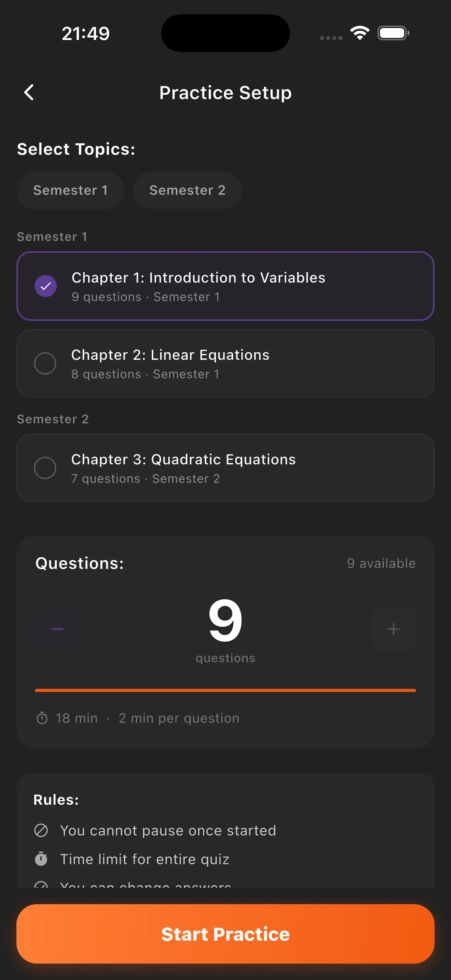Tap the stopwatch icon beside 18 min

[42, 718]
